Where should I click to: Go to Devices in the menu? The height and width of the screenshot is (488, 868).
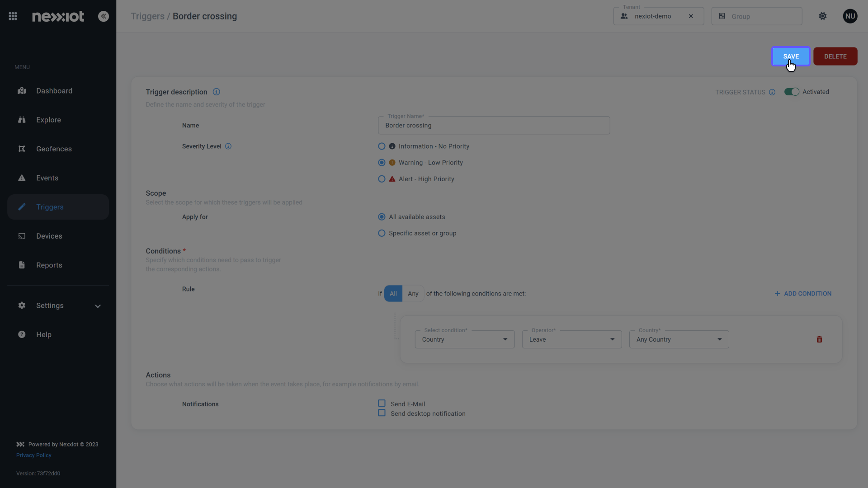(58, 236)
